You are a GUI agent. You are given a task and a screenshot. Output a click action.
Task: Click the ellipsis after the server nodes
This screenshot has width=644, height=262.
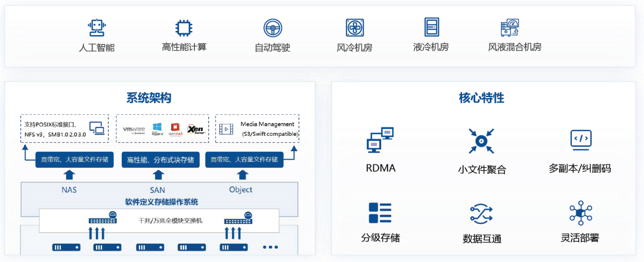click(271, 247)
